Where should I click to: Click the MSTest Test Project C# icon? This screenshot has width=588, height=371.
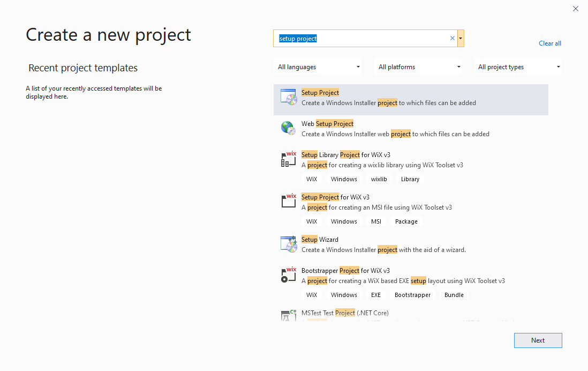click(288, 316)
